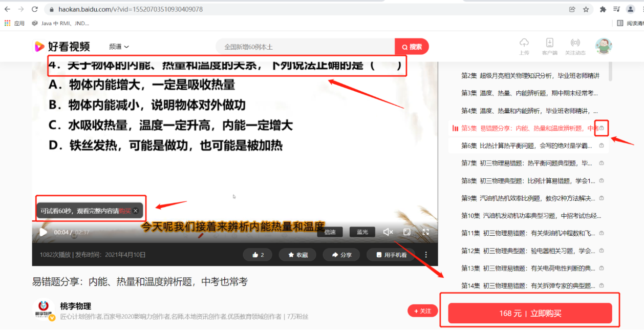Open the 关注动态 following feed icon
The width and height of the screenshot is (644, 330).
575,43
